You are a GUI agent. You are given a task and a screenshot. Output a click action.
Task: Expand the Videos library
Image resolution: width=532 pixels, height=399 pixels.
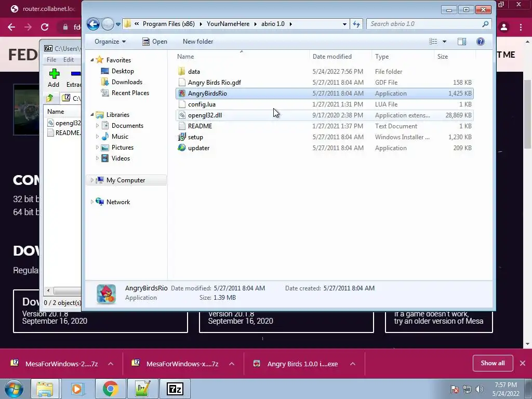tap(97, 158)
